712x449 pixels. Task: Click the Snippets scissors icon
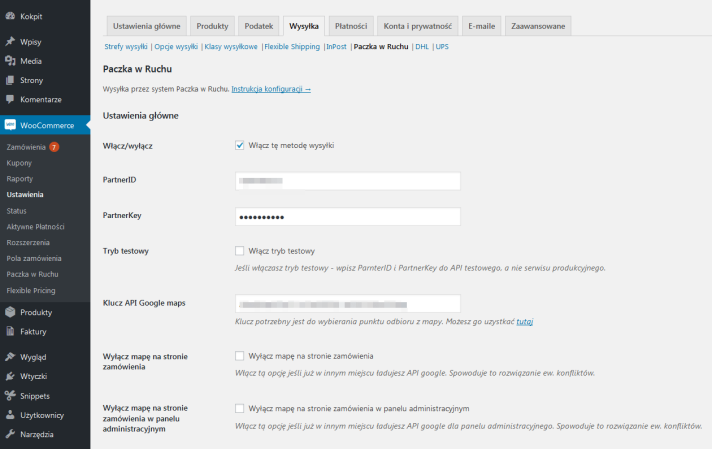point(10,396)
